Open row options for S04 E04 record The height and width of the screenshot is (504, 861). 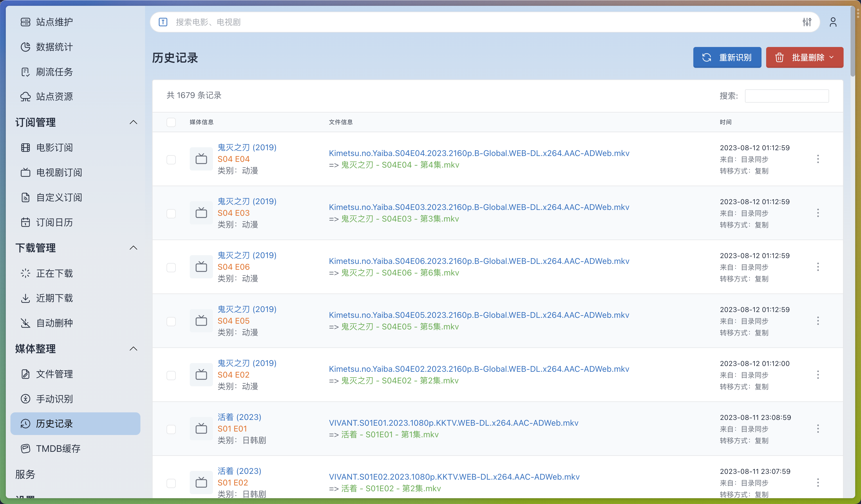[x=817, y=159]
